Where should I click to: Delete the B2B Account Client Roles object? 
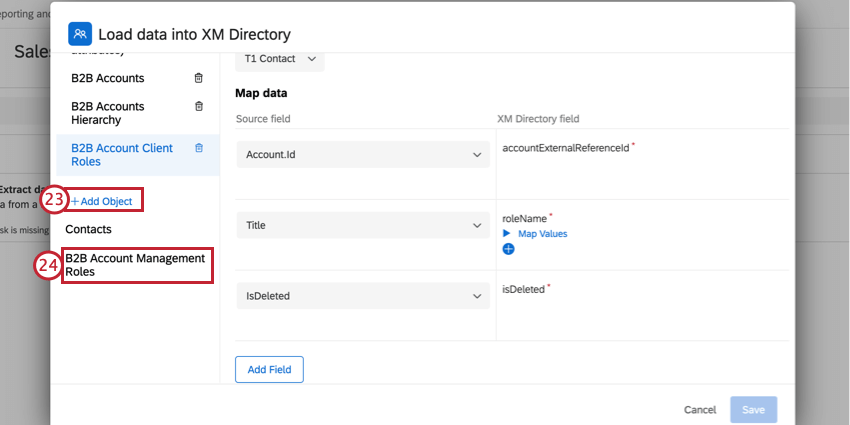tap(198, 148)
